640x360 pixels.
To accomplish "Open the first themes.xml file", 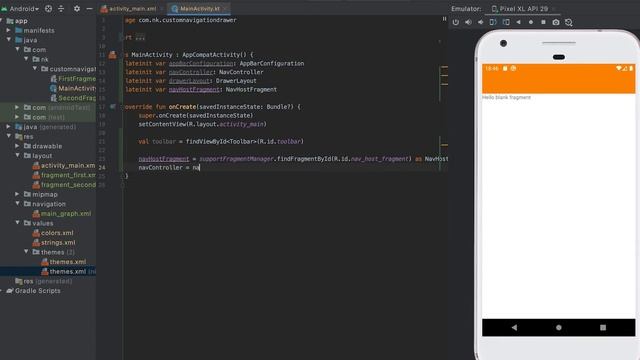I will [x=64, y=262].
